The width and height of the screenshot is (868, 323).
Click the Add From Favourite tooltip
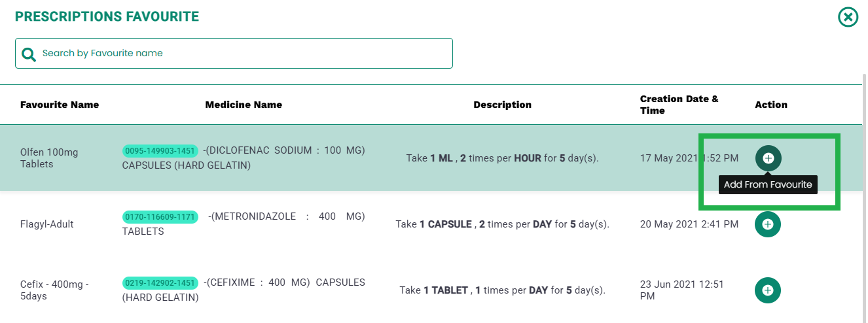pos(768,184)
